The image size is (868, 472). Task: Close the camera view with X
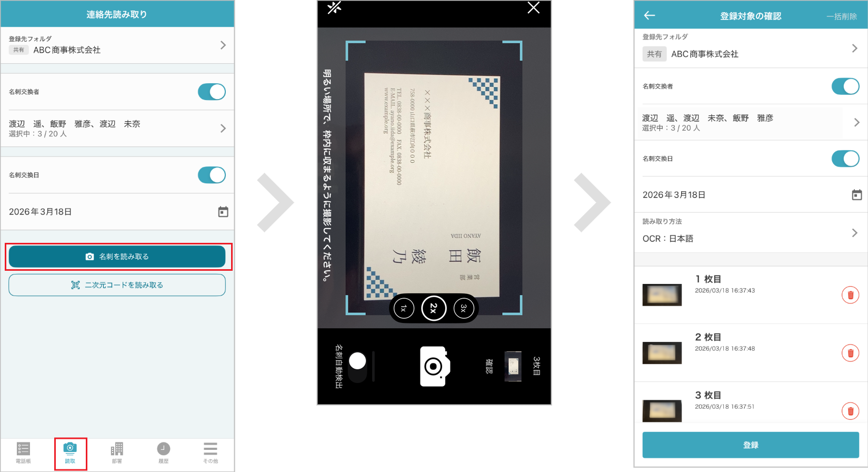[533, 8]
